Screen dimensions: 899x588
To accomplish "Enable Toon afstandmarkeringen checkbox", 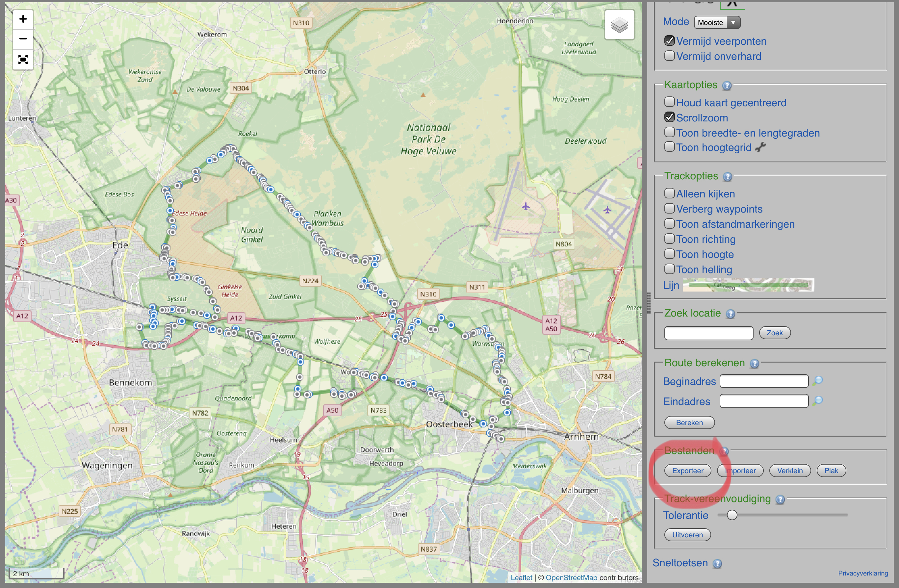I will coord(669,223).
